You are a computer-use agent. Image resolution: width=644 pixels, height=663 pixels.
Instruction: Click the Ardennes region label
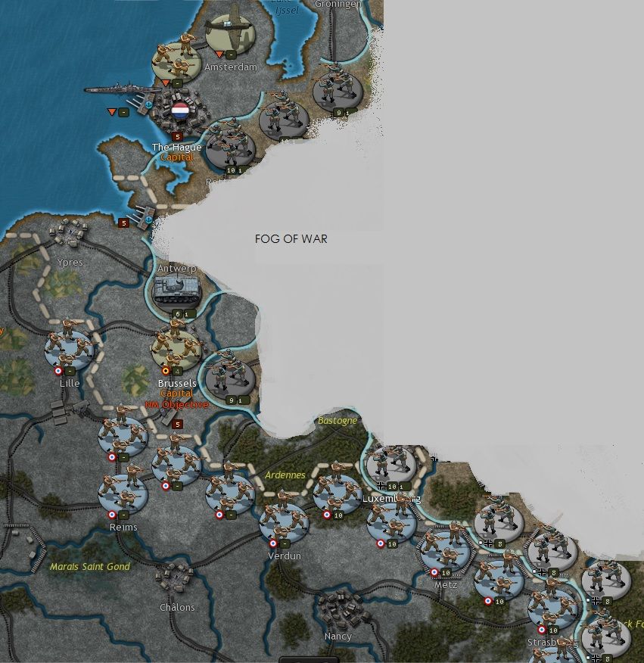point(285,475)
